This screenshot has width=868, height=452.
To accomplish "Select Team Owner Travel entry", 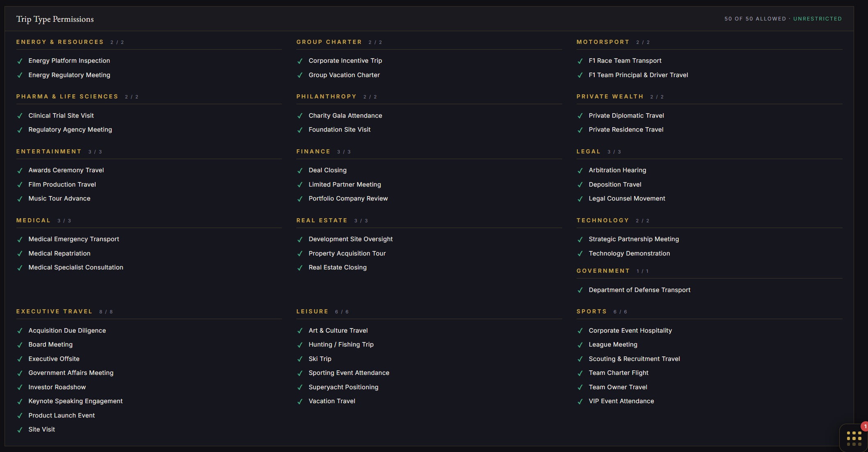I will pyautogui.click(x=618, y=387).
